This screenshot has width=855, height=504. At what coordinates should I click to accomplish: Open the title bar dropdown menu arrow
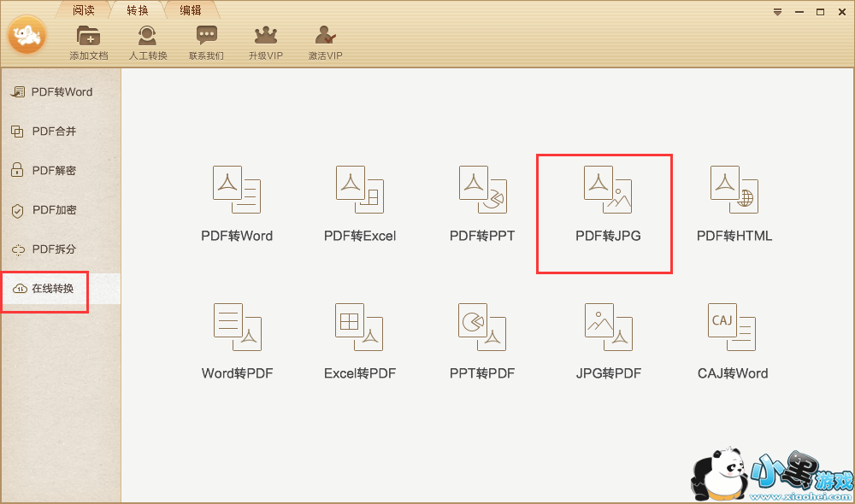[x=777, y=12]
